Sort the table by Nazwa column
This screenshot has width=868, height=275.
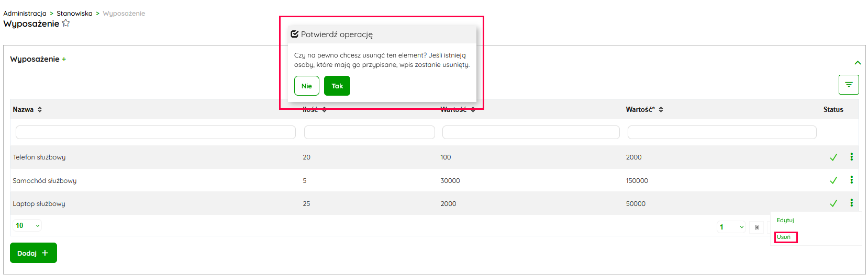coord(40,110)
